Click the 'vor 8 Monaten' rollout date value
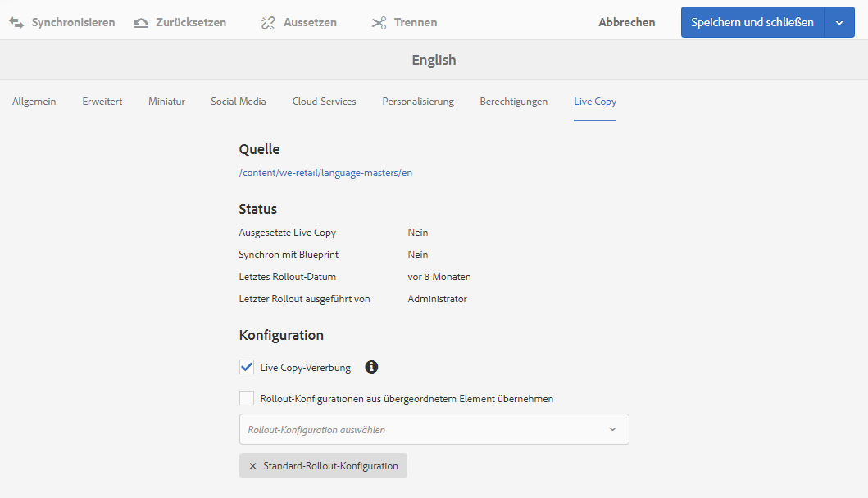 tap(439, 277)
